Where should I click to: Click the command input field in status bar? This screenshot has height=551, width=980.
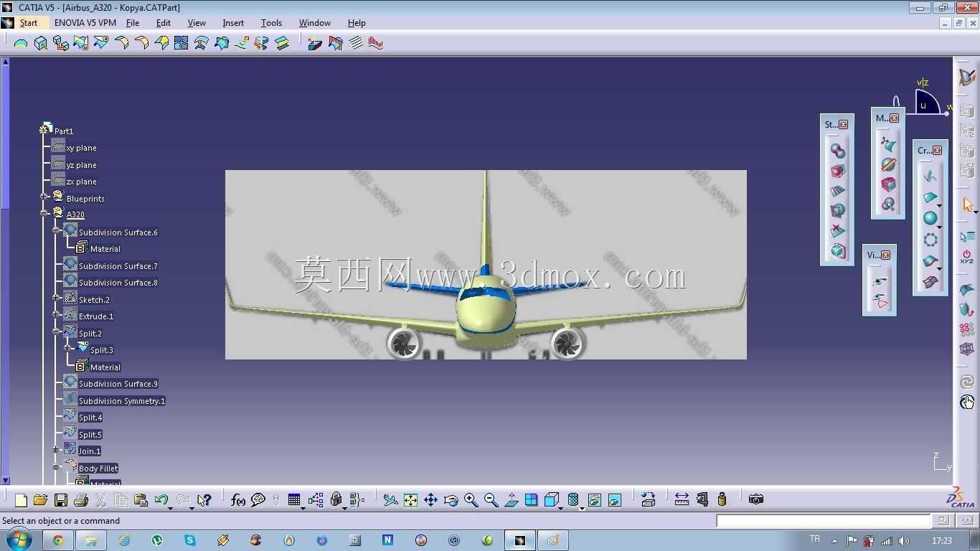coord(824,521)
